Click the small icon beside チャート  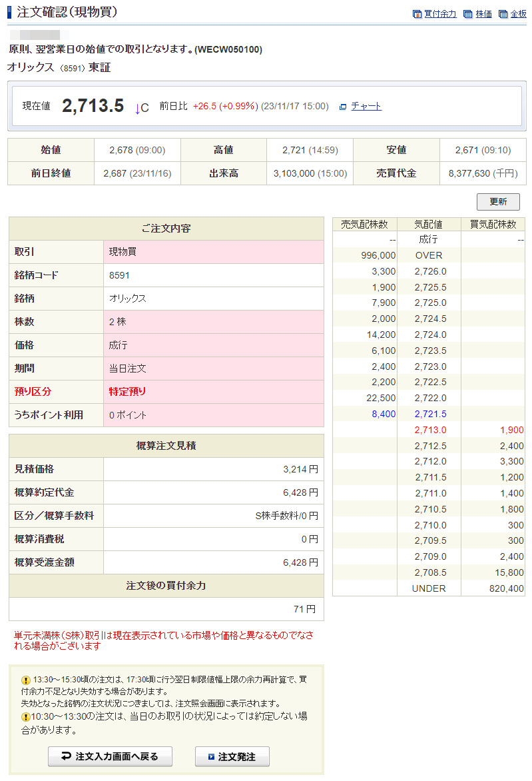(x=343, y=107)
